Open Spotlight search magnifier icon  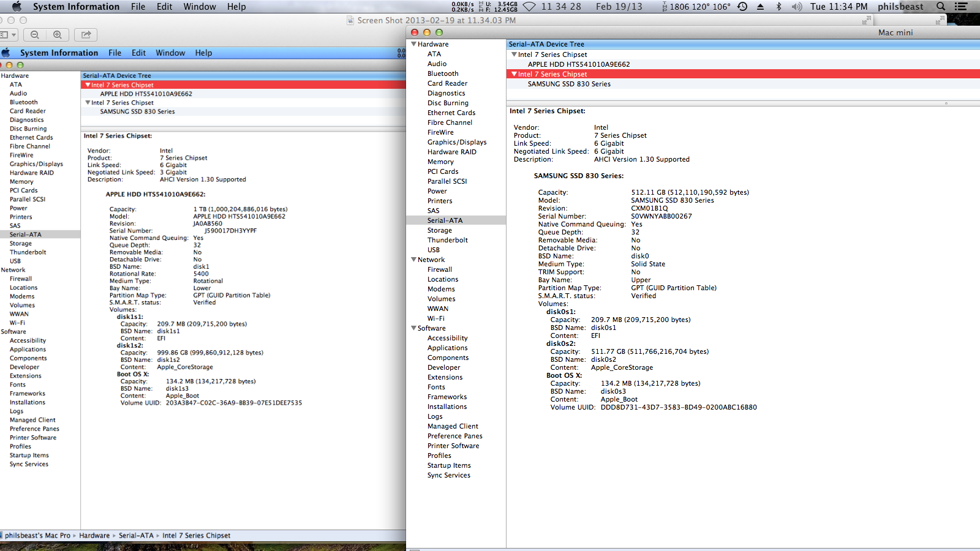[x=941, y=7]
